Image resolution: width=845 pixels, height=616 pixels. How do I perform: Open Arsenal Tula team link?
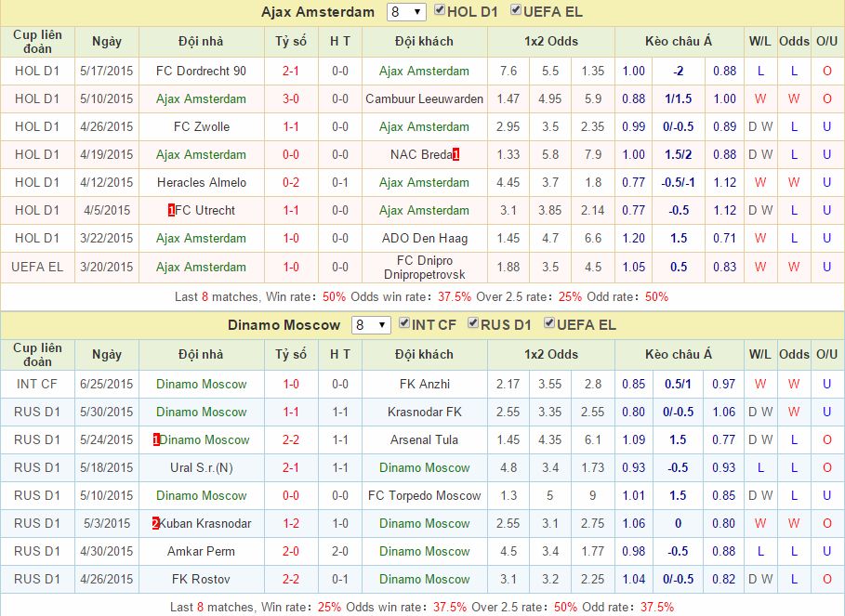[424, 439]
